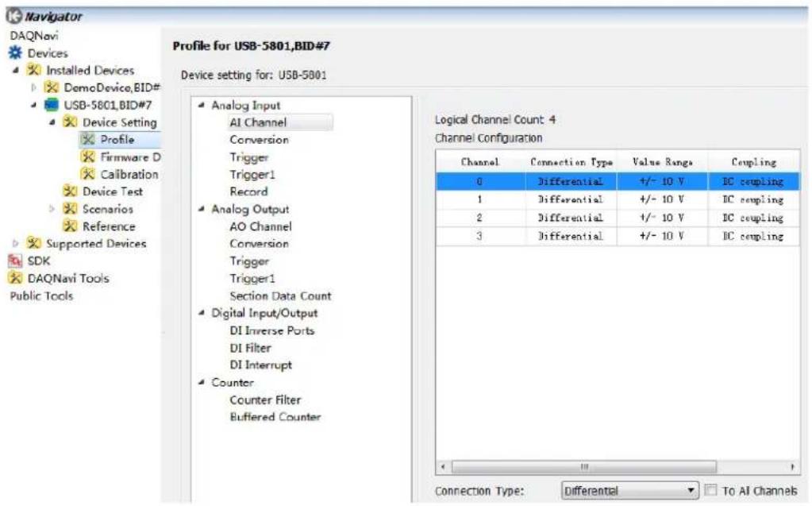Screen dimensions: 812x506
Task: Click the Channel column header
Action: (x=480, y=162)
